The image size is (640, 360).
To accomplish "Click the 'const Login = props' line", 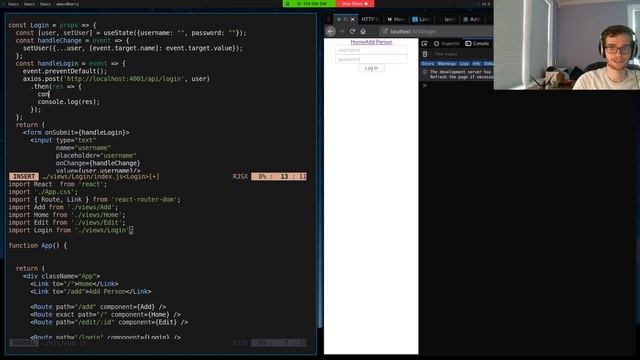I will click(52, 25).
